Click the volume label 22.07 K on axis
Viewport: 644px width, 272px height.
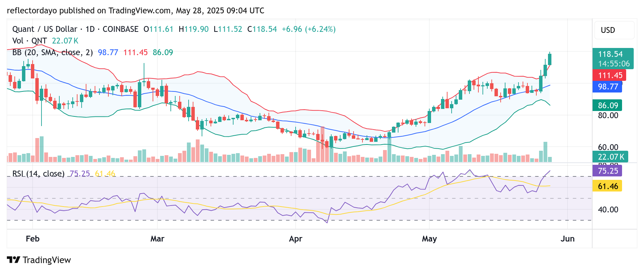click(610, 157)
